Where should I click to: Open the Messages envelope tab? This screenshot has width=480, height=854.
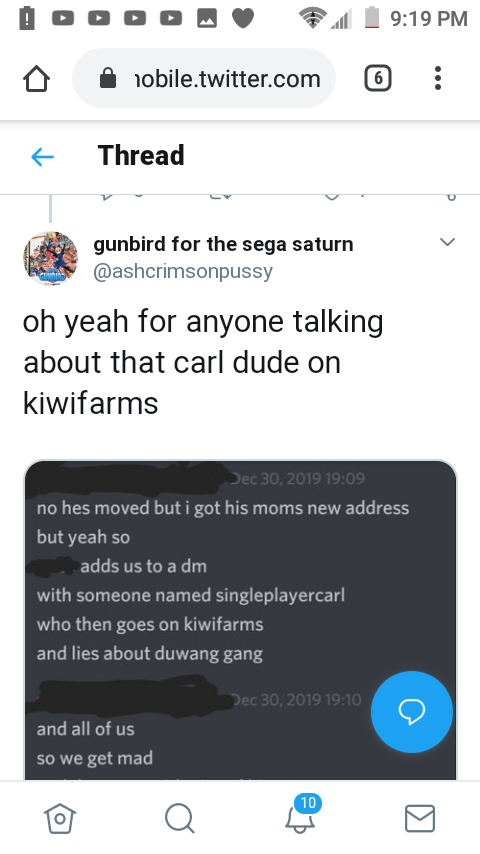(x=420, y=818)
